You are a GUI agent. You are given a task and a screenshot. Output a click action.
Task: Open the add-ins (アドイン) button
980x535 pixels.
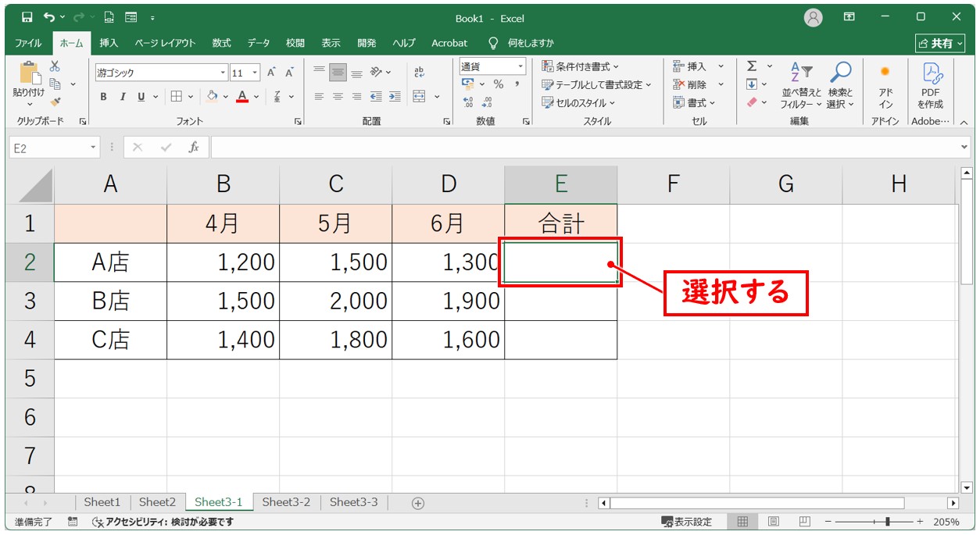[885, 84]
